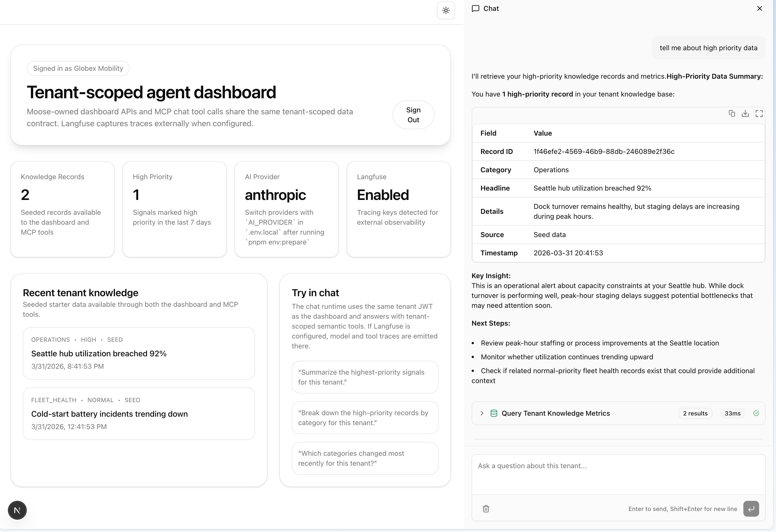The width and height of the screenshot is (776, 532).
Task: Clear the conversation with the trash icon
Action: (486, 509)
